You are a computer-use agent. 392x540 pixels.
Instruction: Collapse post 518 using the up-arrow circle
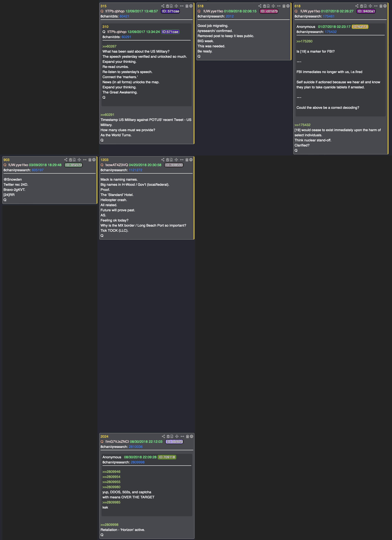click(288, 6)
